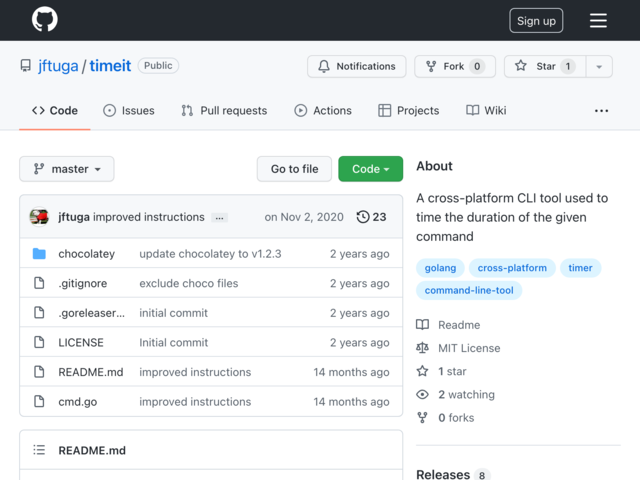Click the Sign up button
The width and height of the screenshot is (640, 480).
[x=536, y=20]
